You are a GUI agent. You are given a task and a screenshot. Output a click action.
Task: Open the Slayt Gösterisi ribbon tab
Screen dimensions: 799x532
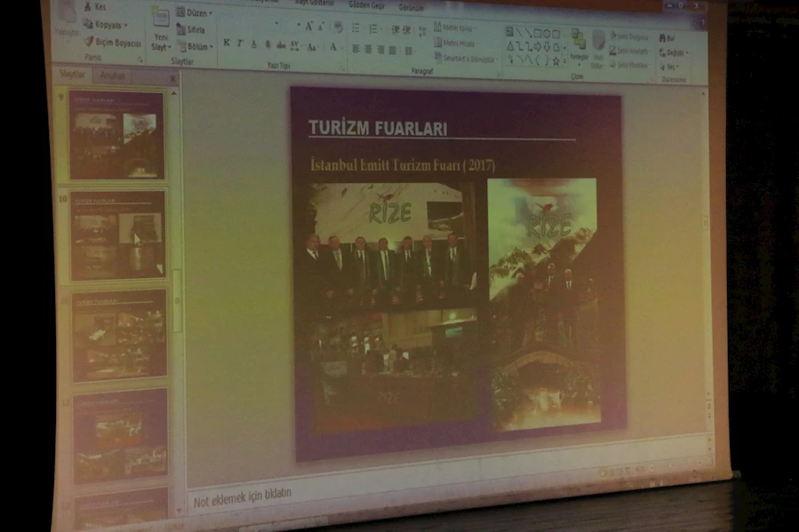coord(315,3)
